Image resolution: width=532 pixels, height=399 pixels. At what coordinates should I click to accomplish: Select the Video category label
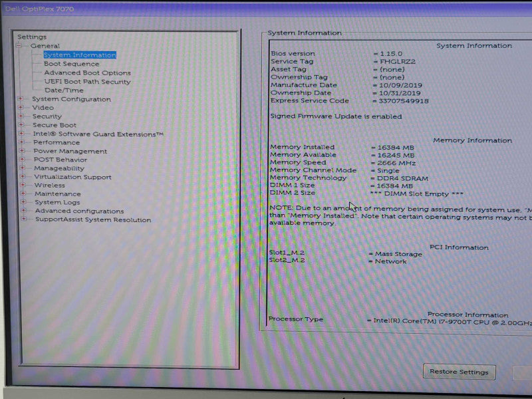[43, 108]
